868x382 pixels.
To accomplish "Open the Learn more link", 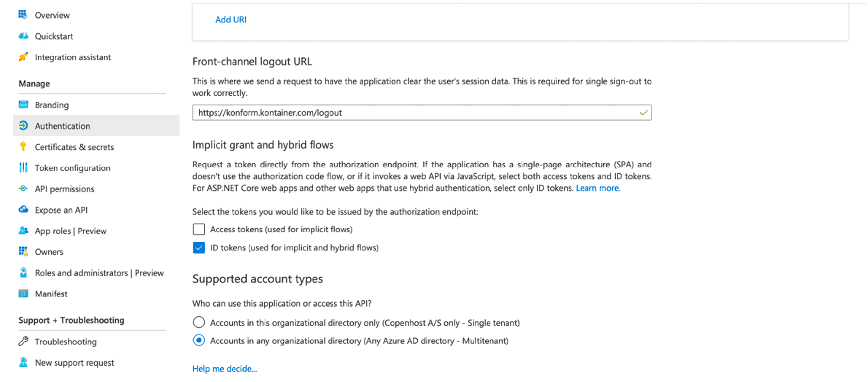I will pyautogui.click(x=598, y=188).
